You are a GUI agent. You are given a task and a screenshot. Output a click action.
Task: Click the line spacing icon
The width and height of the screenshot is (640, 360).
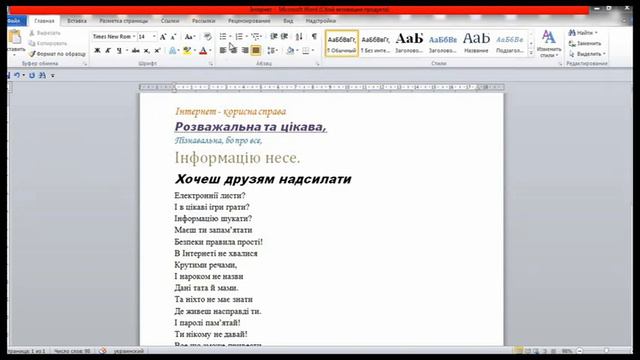[x=270, y=51]
